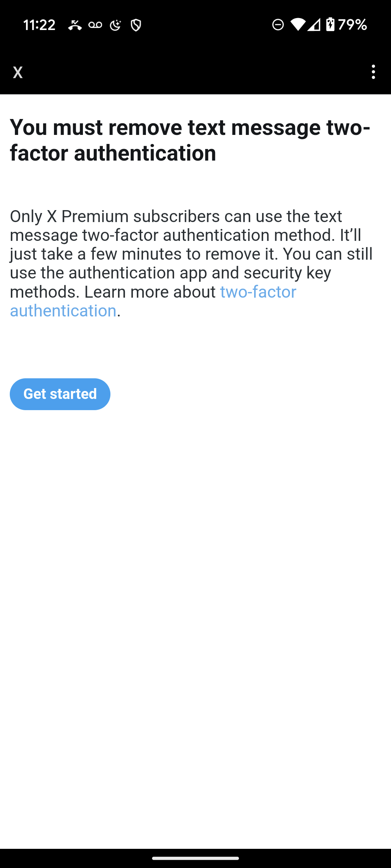Viewport: 391px width, 868px height.
Task: Tap the Wi-Fi signal icon
Action: (x=297, y=25)
